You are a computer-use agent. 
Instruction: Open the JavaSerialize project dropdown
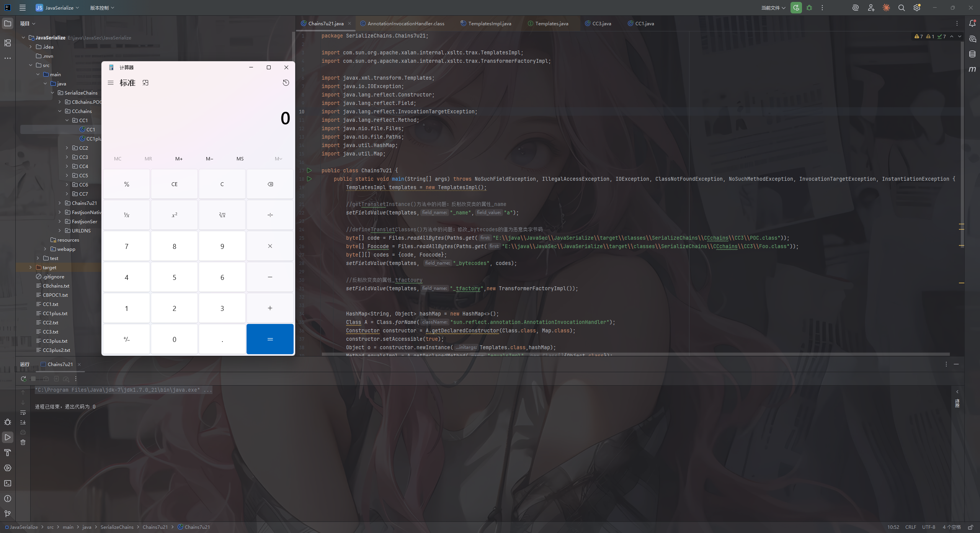coord(57,8)
